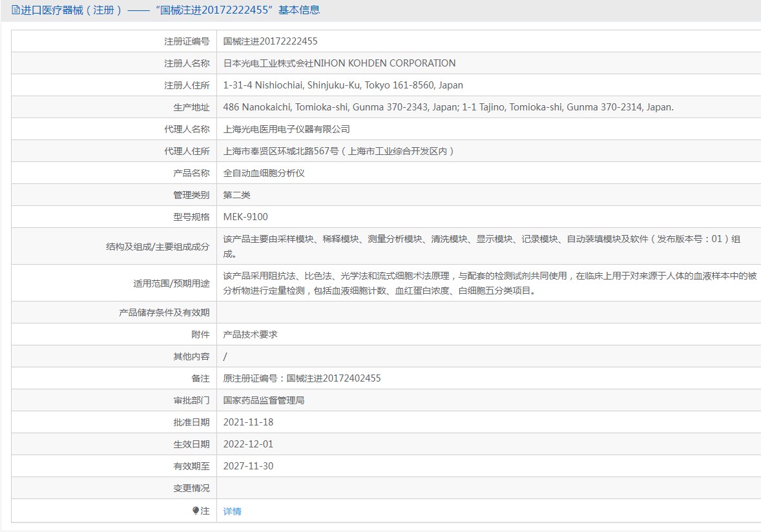This screenshot has width=761, height=532.
Task: Click the 代理人名称 label
Action: [x=187, y=129]
